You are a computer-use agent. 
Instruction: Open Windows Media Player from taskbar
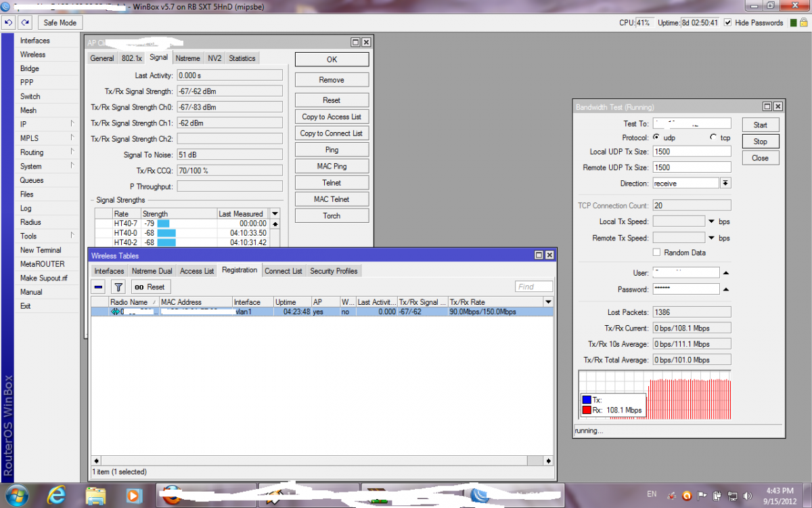pyautogui.click(x=133, y=494)
